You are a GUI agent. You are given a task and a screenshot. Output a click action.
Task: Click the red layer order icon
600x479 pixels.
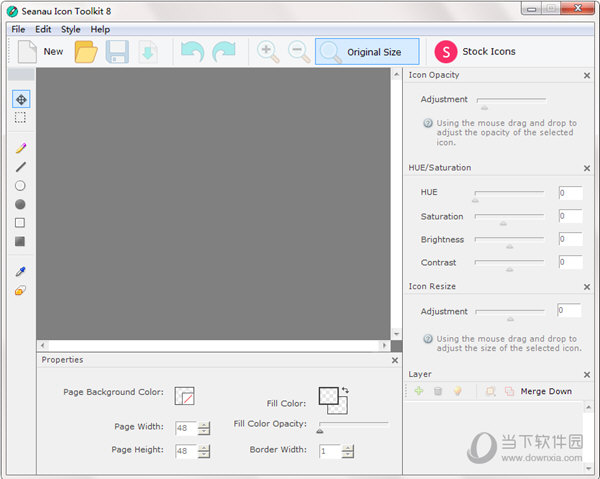[509, 391]
